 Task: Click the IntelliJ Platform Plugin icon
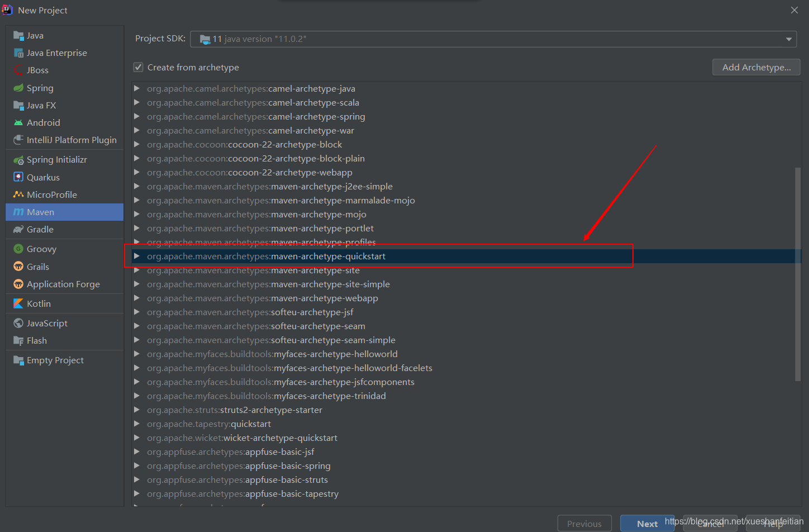[18, 140]
